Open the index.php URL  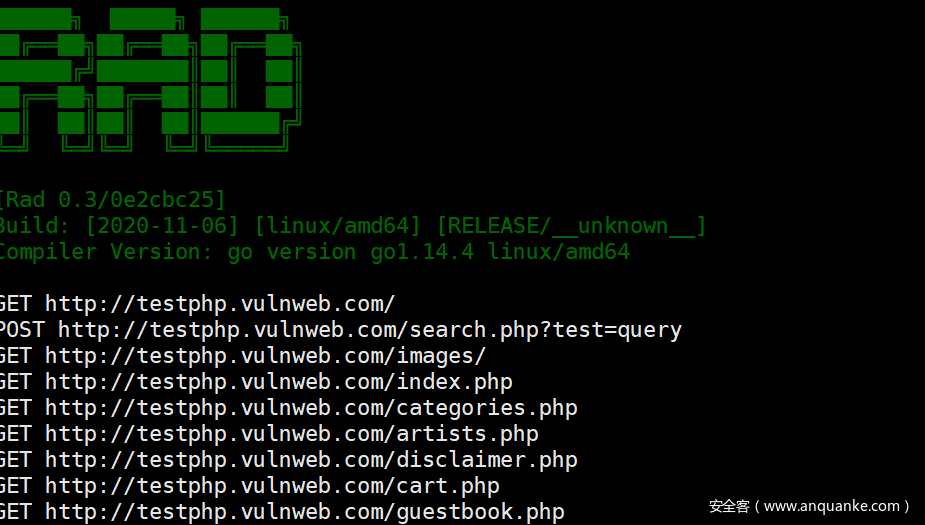click(278, 382)
